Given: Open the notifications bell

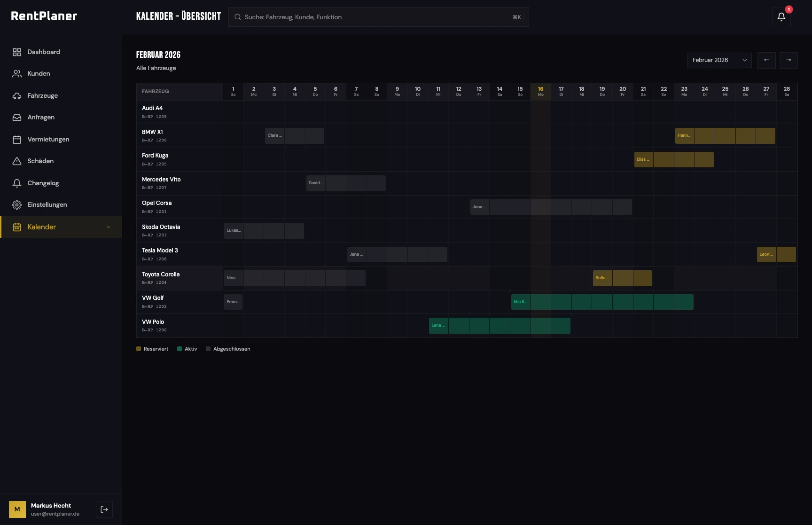Looking at the screenshot, I should pos(781,17).
